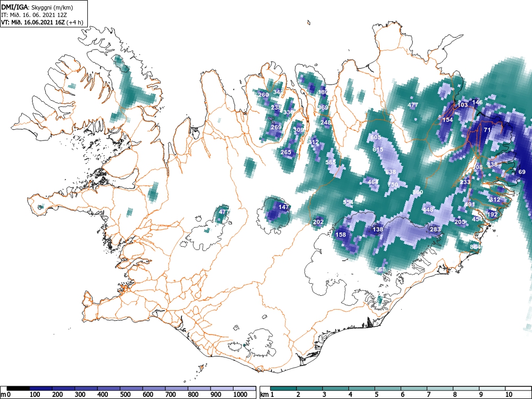Click the visibility value '71'
The width and height of the screenshot is (532, 399).
487,130
